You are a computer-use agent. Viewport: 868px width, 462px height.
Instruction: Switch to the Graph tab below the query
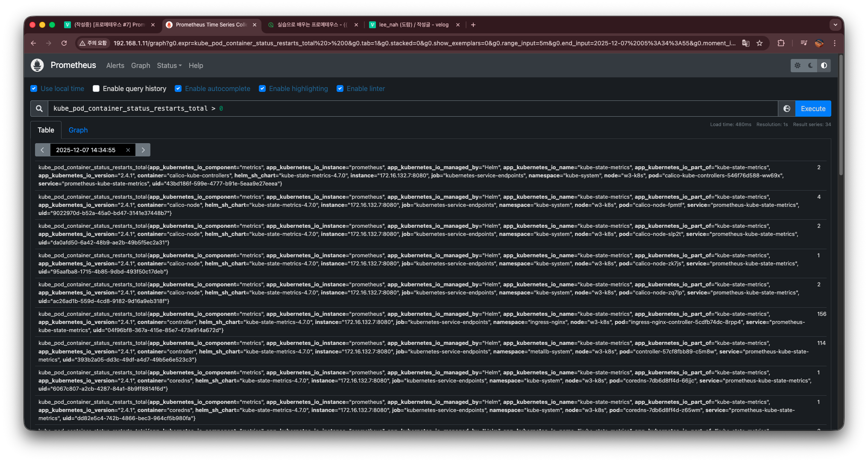point(78,130)
